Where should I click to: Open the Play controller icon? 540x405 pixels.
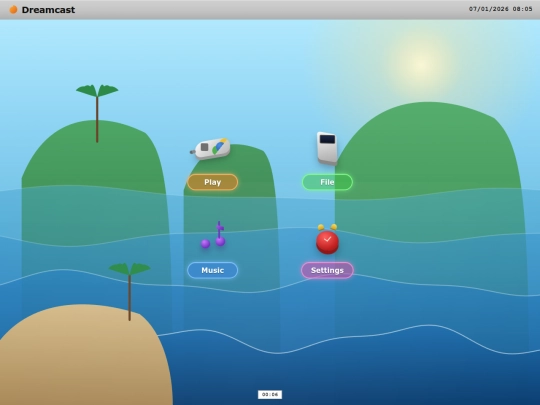[211, 149]
